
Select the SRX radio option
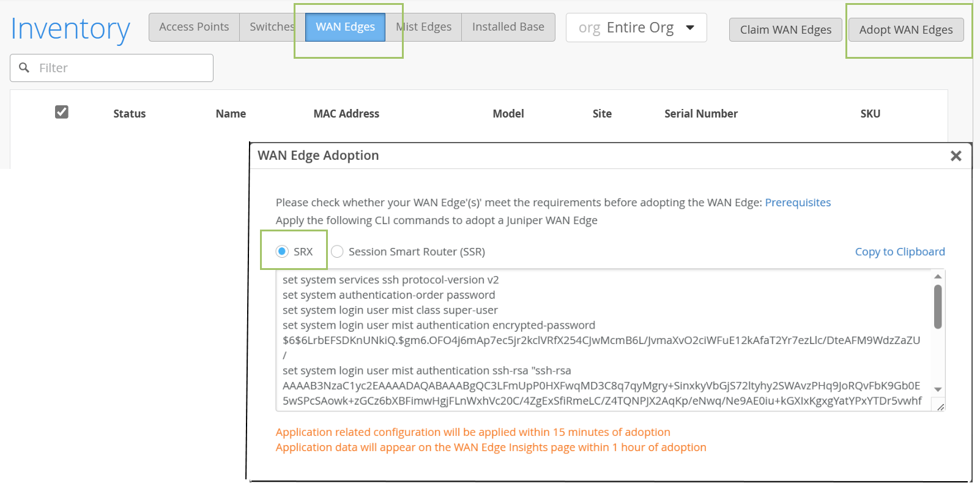point(282,252)
